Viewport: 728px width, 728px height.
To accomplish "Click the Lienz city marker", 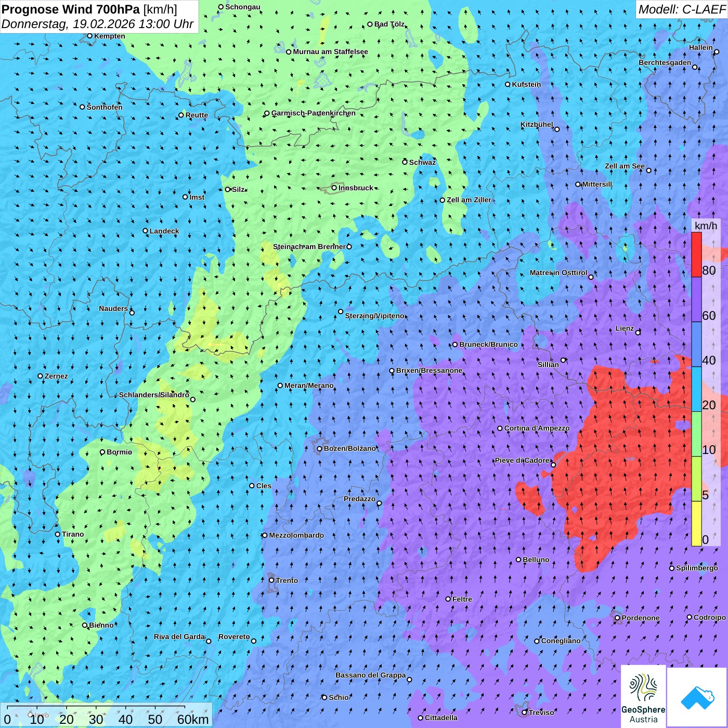I will (638, 332).
